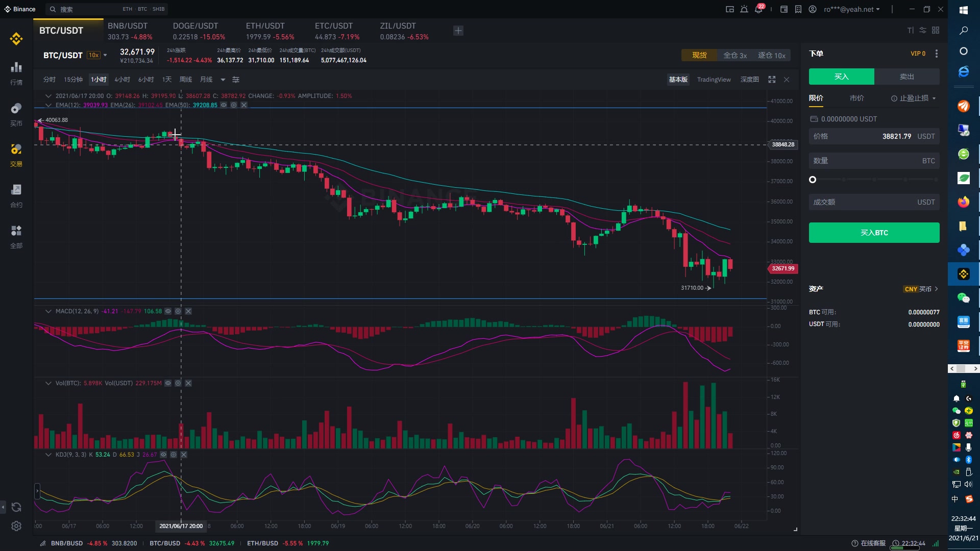Collapse the Vol(BTC) panel

click(x=48, y=383)
